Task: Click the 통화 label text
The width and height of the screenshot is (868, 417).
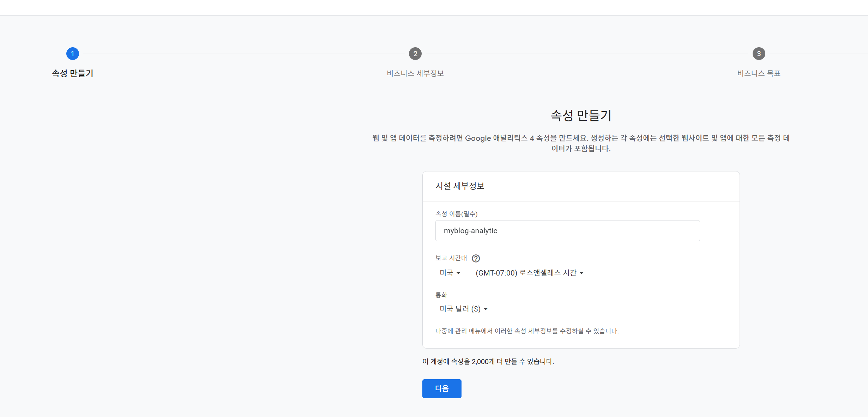Action: [441, 295]
